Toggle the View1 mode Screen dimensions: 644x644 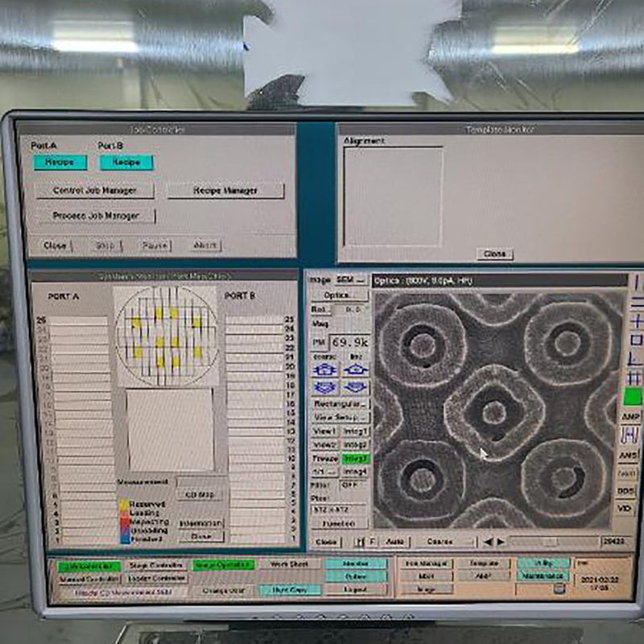pos(325,431)
